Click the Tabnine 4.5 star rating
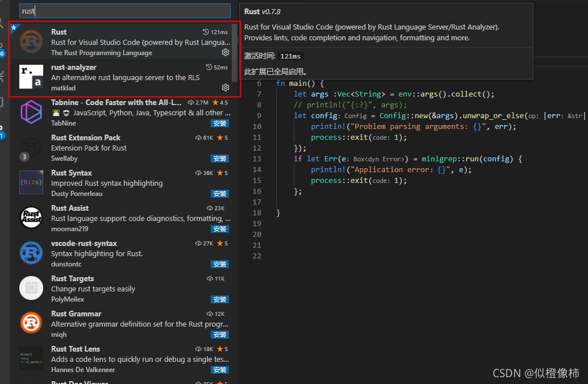Screen dimensions: 588x384 pos(220,102)
